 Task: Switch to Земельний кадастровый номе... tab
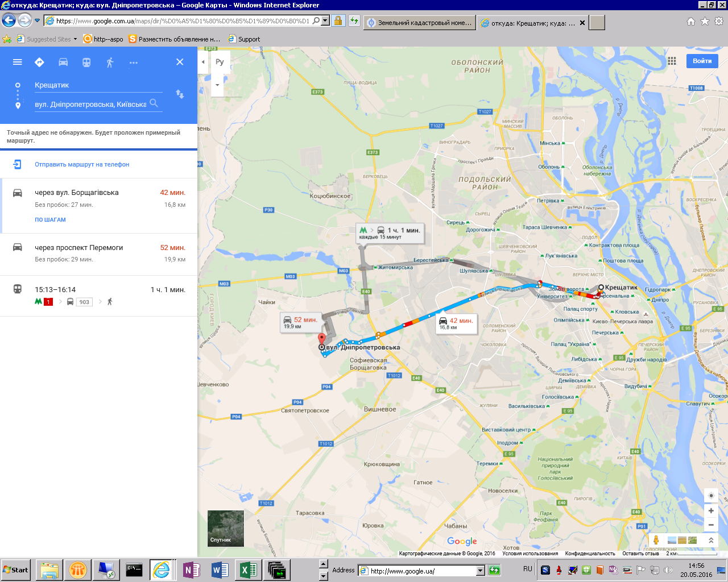pyautogui.click(x=420, y=23)
